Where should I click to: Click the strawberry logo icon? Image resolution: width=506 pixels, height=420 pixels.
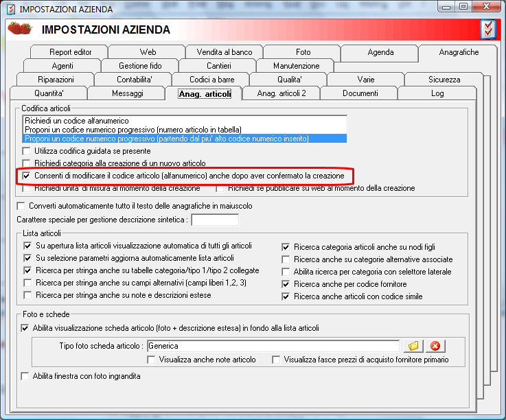[x=20, y=28]
